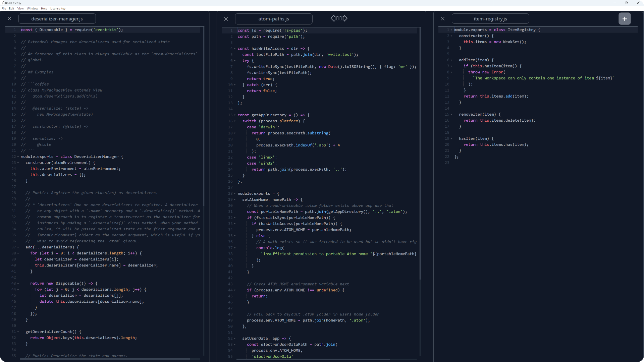The width and height of the screenshot is (644, 362).
Task: Collapse module.exports fold at line 28 in atom-paths.js
Action: (x=235, y=193)
